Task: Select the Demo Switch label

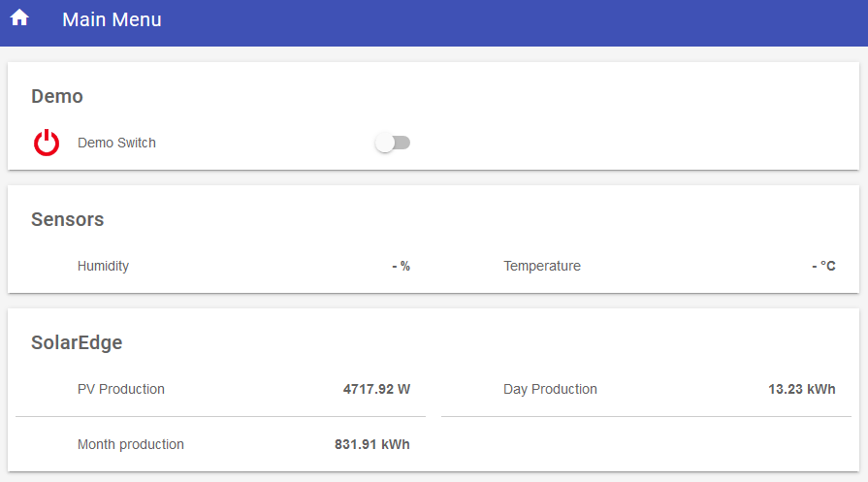Action: [116, 143]
